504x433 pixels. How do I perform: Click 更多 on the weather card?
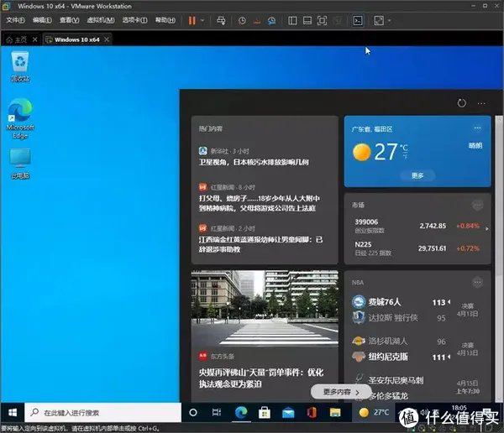coord(417,175)
